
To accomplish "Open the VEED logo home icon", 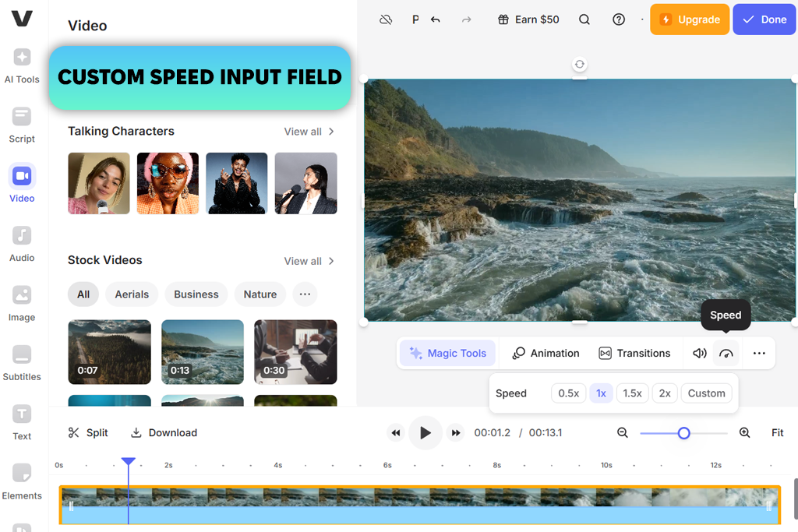I will (22, 19).
